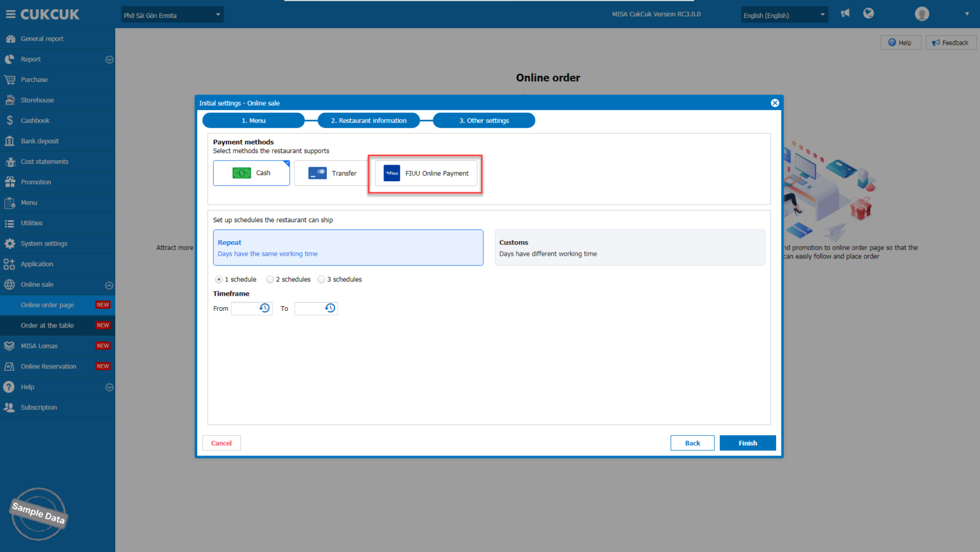The width and height of the screenshot is (980, 552).
Task: Click the clock icon in To field
Action: click(330, 308)
